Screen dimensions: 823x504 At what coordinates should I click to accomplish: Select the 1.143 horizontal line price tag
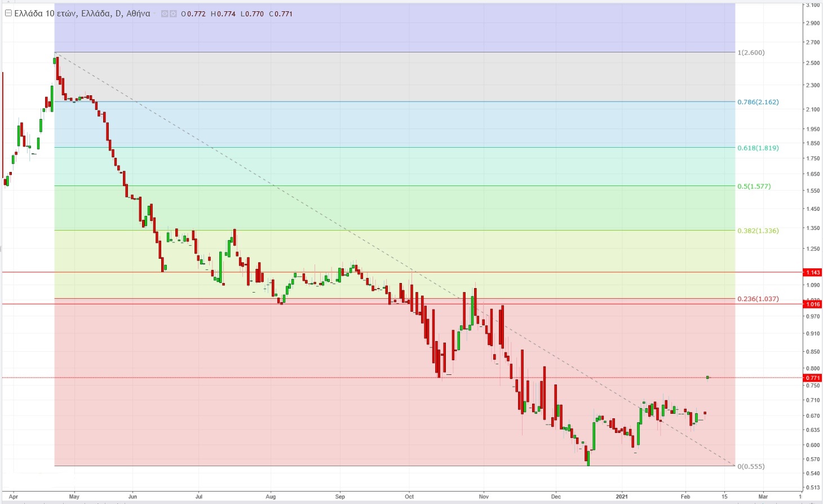(x=812, y=272)
